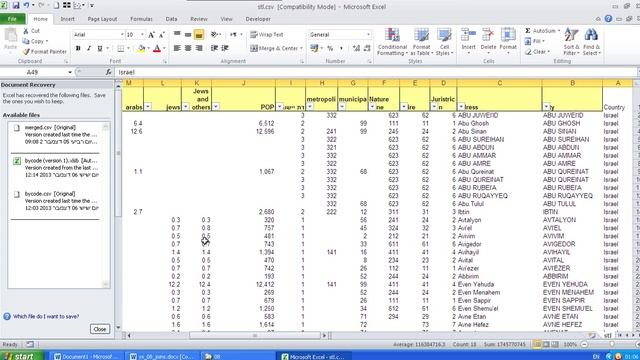This screenshot has height=360, width=640.
Task: Click Merge & Center button
Action: click(x=274, y=48)
